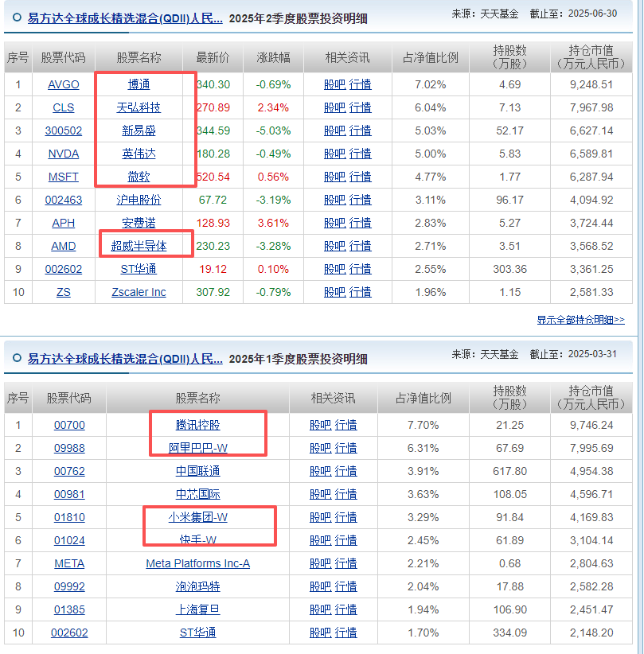Click 中国联通 stock name link
The width and height of the screenshot is (644, 654).
tap(198, 471)
